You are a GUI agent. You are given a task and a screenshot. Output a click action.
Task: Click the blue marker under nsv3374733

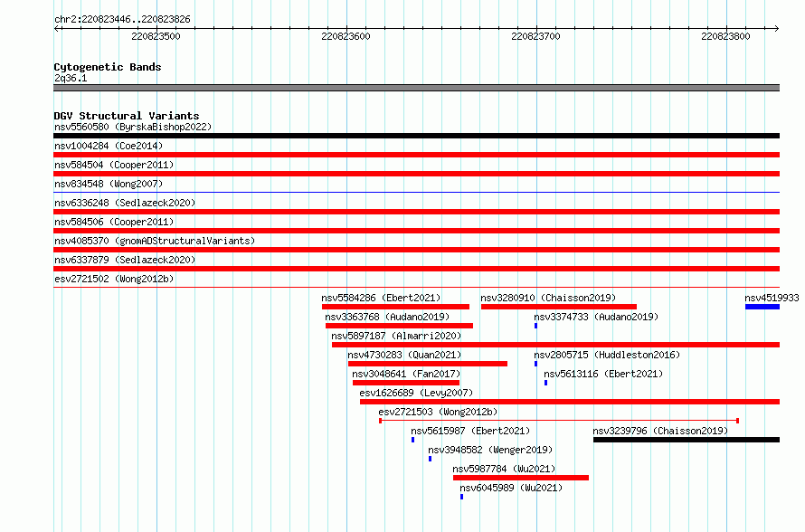point(536,326)
